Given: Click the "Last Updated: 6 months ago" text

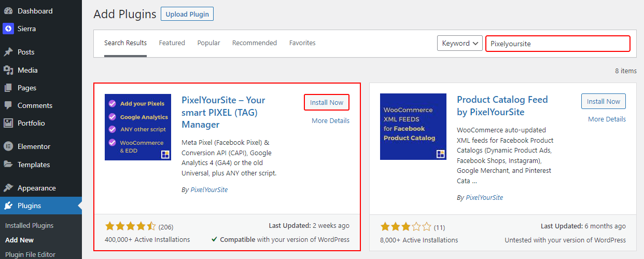Looking at the screenshot, I should coord(583,226).
